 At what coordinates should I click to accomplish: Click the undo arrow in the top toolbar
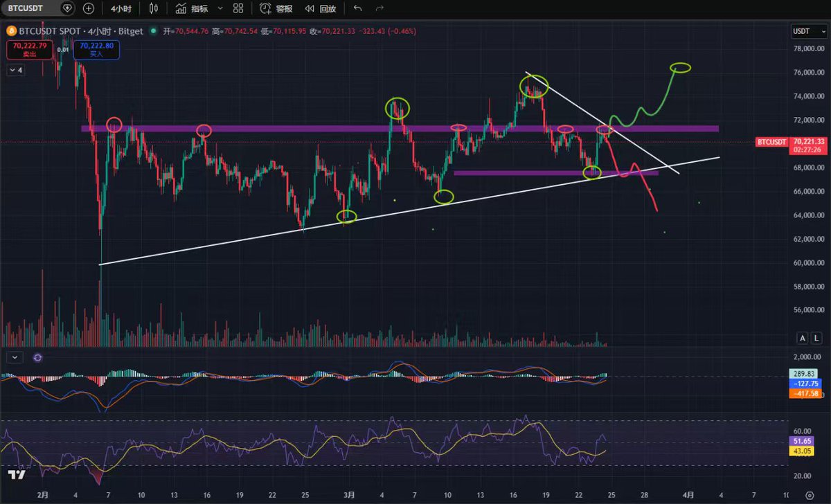click(357, 8)
